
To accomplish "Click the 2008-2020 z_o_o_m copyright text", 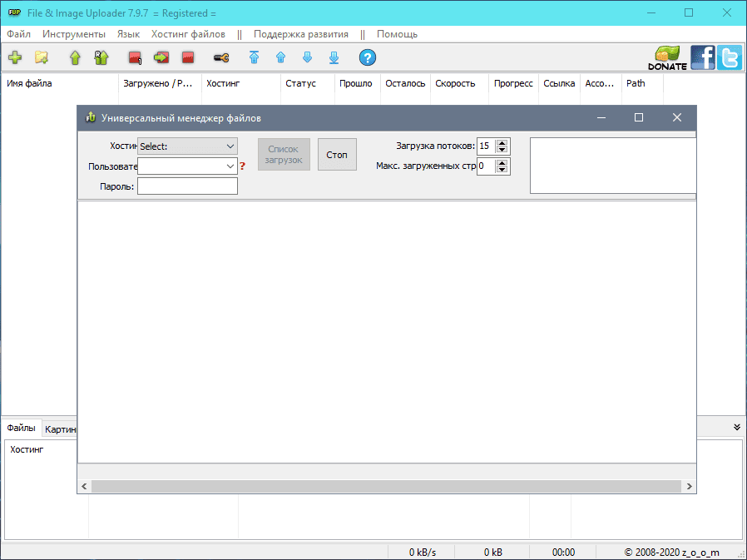I will pyautogui.click(x=672, y=552).
